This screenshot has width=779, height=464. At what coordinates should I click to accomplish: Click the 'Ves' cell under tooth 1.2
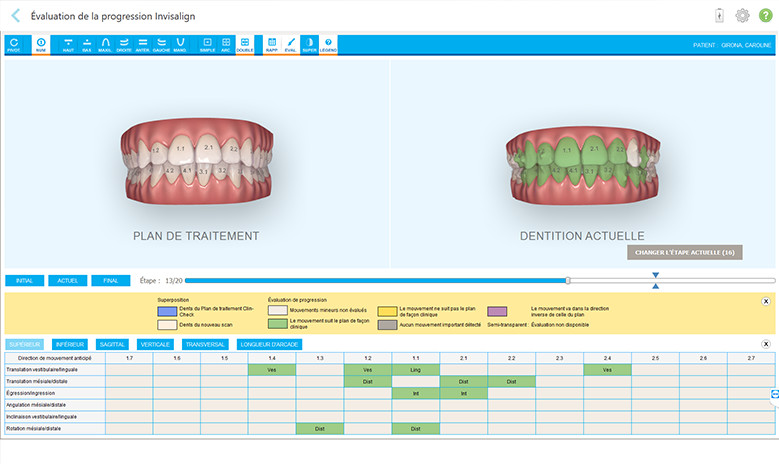[x=368, y=370]
